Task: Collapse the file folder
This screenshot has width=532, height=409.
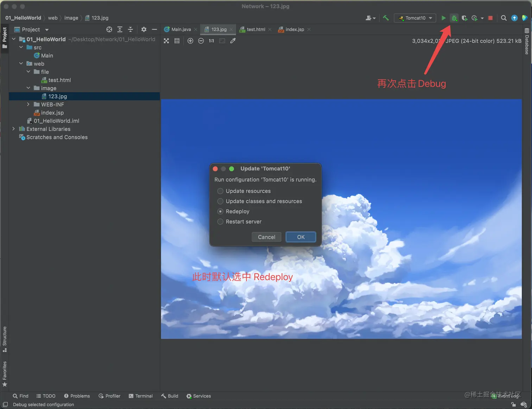Action: pyautogui.click(x=28, y=71)
